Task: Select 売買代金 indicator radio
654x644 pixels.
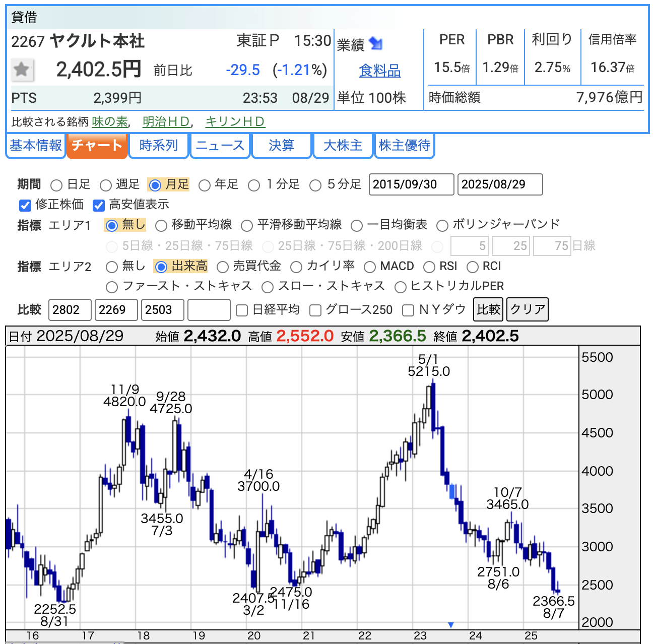Action: click(222, 267)
